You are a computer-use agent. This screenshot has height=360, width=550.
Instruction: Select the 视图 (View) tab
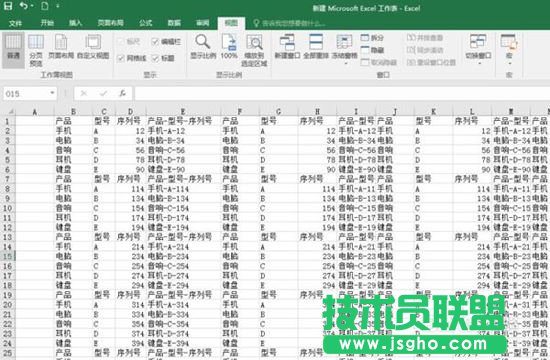tap(231, 23)
